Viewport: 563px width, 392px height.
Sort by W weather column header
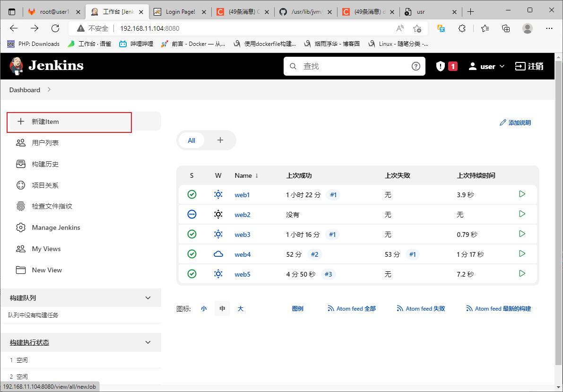click(218, 175)
